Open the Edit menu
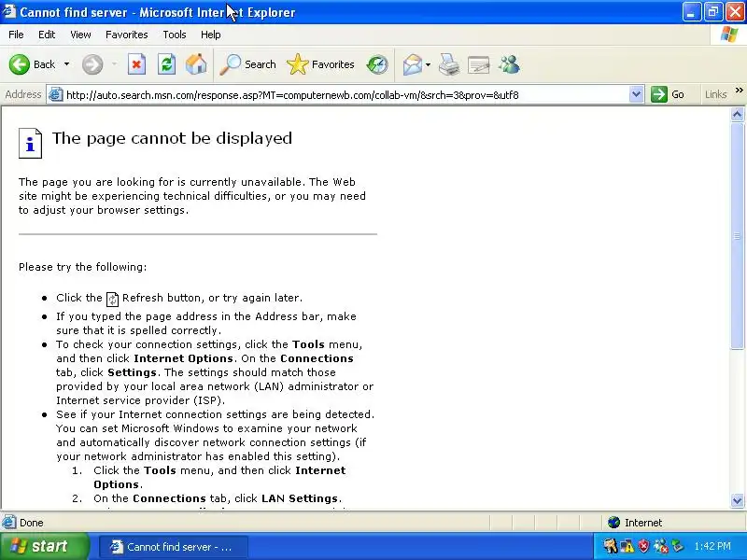Screen dimensions: 747x560 pyautogui.click(x=47, y=35)
